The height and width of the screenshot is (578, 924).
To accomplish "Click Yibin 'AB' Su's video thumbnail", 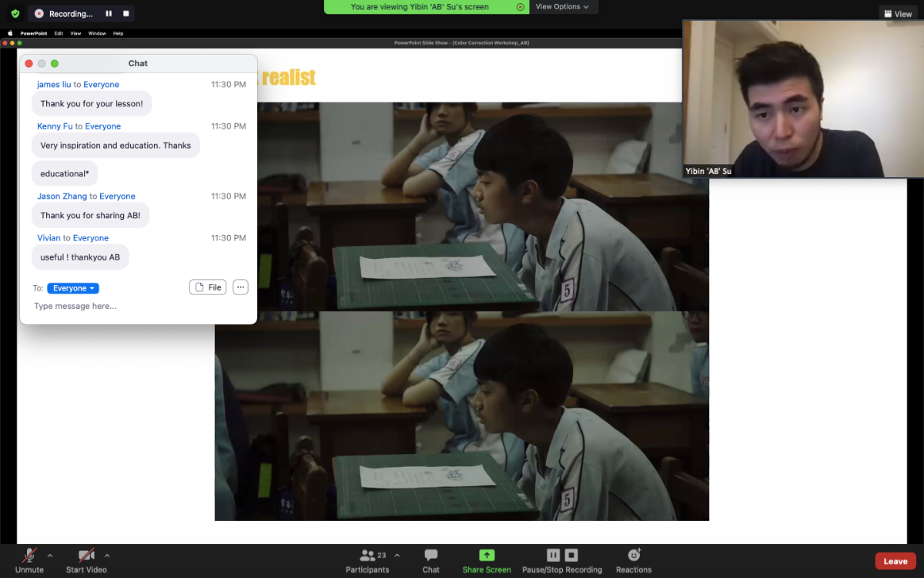I will tap(802, 99).
